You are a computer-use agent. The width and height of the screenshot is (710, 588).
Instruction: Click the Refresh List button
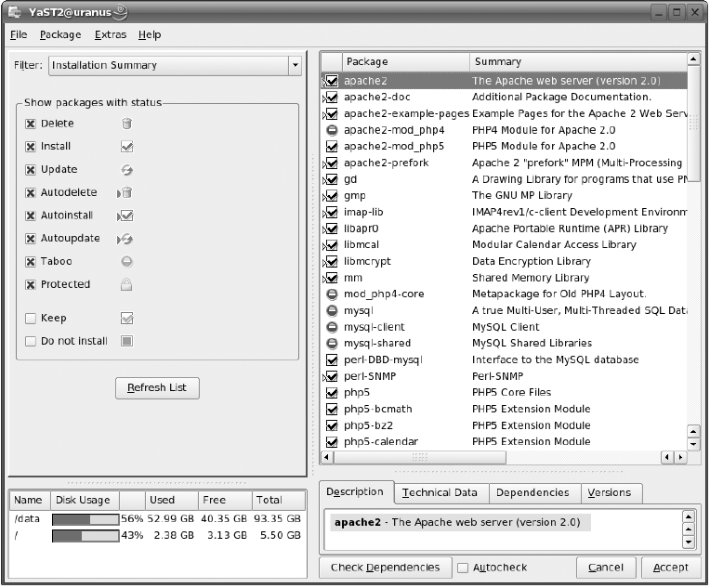[157, 388]
